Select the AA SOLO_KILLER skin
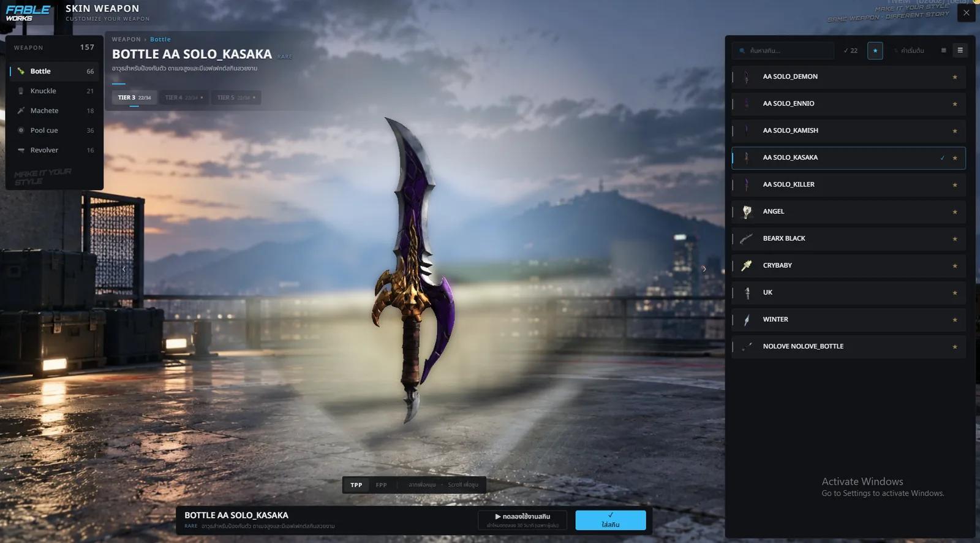The image size is (980, 543). point(848,184)
